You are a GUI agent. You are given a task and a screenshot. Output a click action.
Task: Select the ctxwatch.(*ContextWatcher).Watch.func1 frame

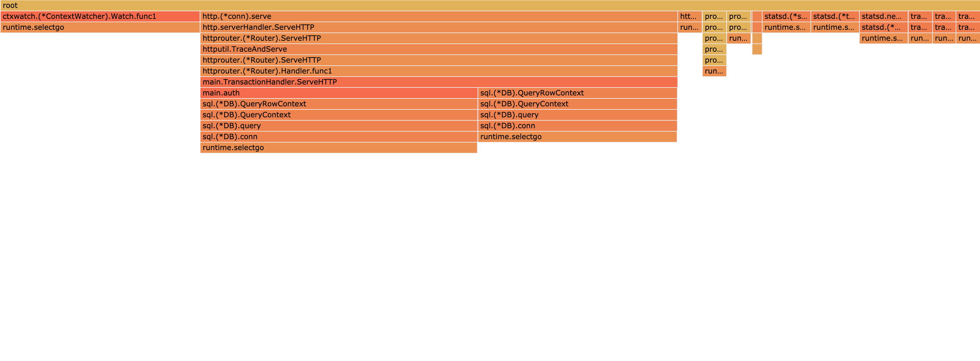(x=100, y=16)
